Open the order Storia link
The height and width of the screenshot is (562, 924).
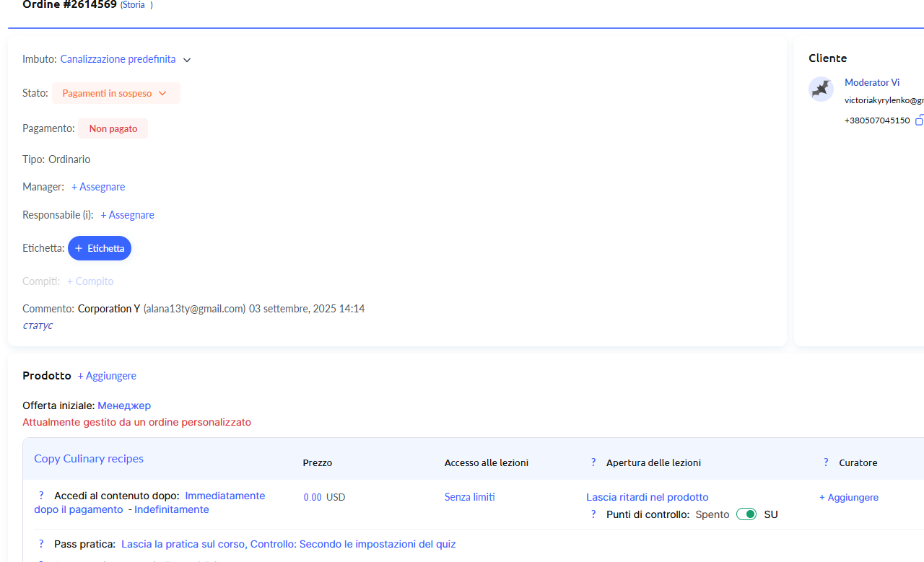133,5
